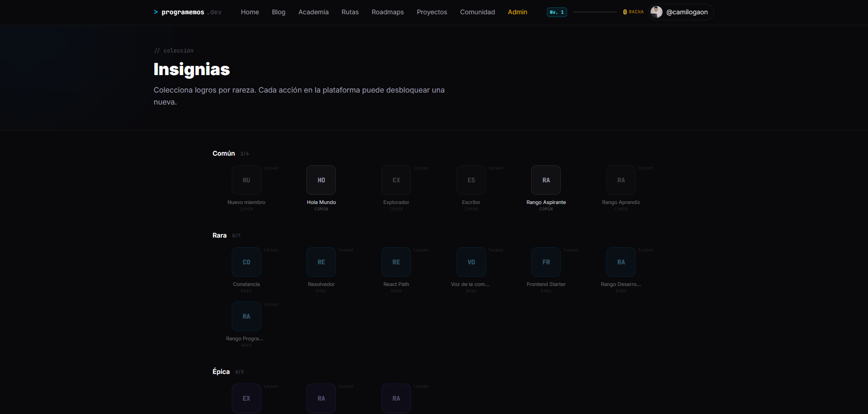Select the Voz de la com... badge icon
This screenshot has height=414, width=868.
(471, 262)
